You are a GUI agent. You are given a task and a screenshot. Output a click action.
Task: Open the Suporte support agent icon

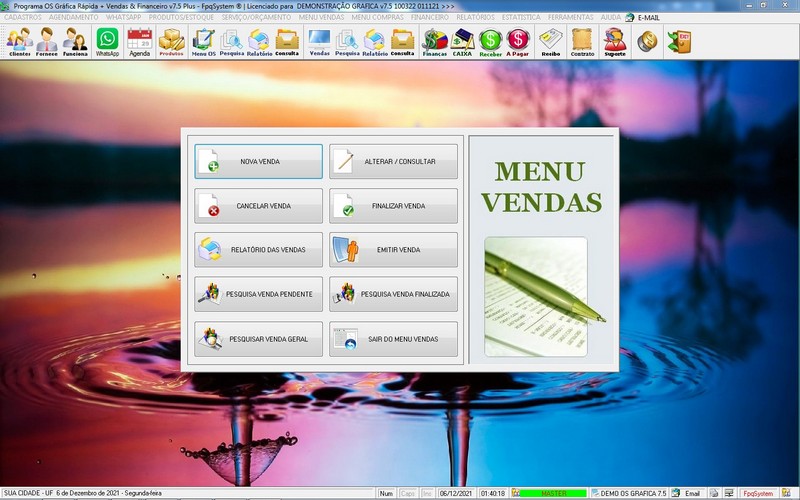615,42
